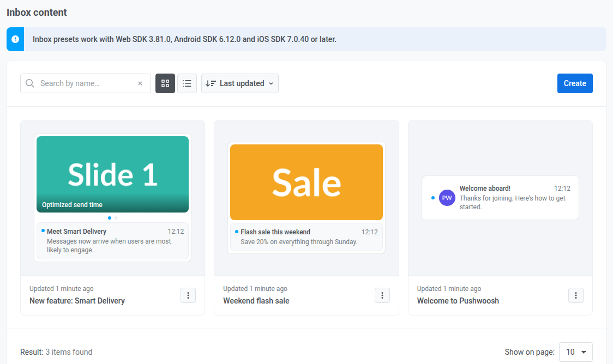Open options menu for New feature: Smart Delivery
The image size is (613, 364).
pos(188,295)
